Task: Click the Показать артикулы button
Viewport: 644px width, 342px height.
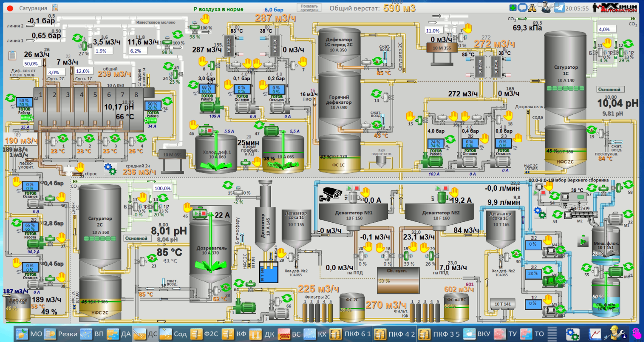Action: coord(309,8)
